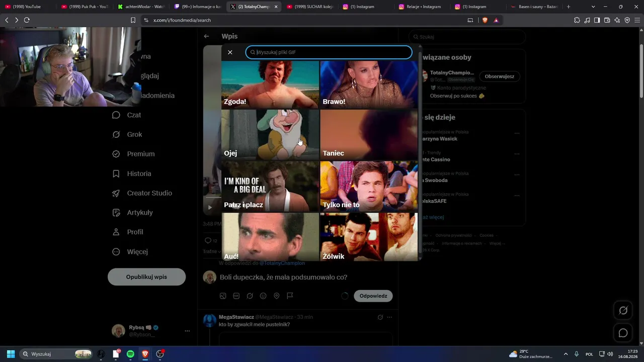Open a new browser tab
Viewport: 644px width, 362px height.
569,7
